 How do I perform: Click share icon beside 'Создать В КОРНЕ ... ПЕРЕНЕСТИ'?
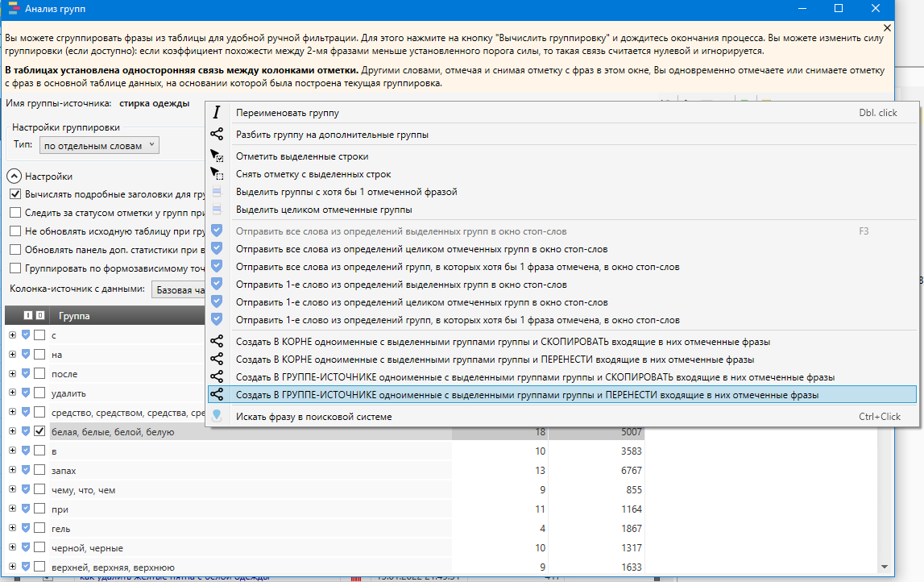point(217,359)
